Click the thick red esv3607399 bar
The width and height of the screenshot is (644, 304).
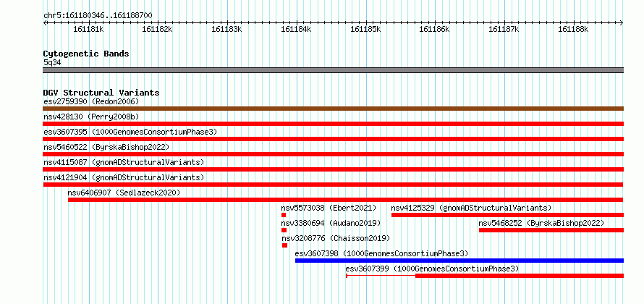[520, 276]
